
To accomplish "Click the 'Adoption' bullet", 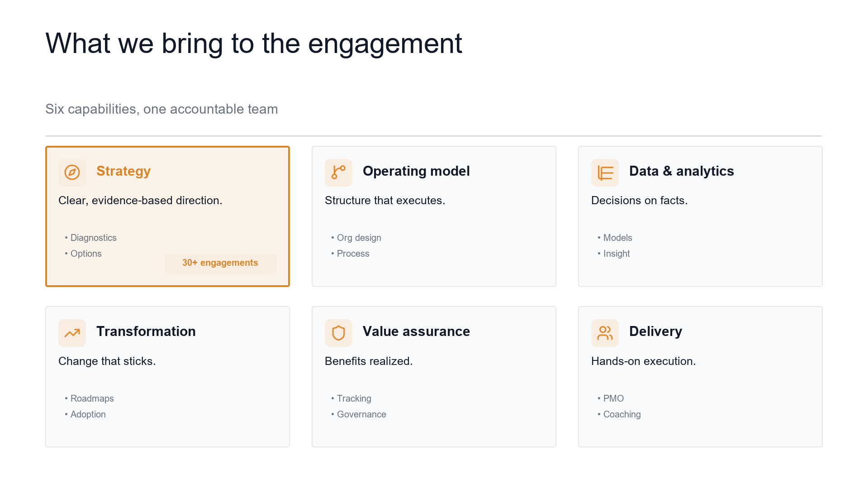I will (85, 414).
